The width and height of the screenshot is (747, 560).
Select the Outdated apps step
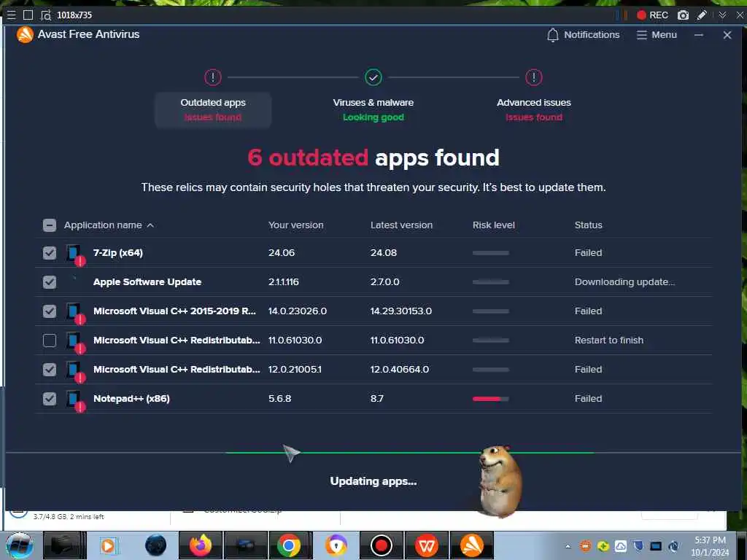(213, 110)
